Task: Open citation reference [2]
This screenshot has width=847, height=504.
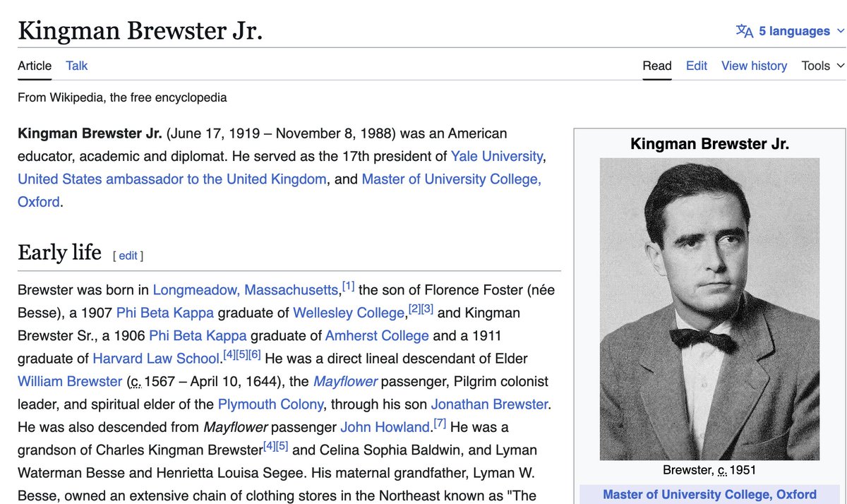Action: [x=414, y=309]
